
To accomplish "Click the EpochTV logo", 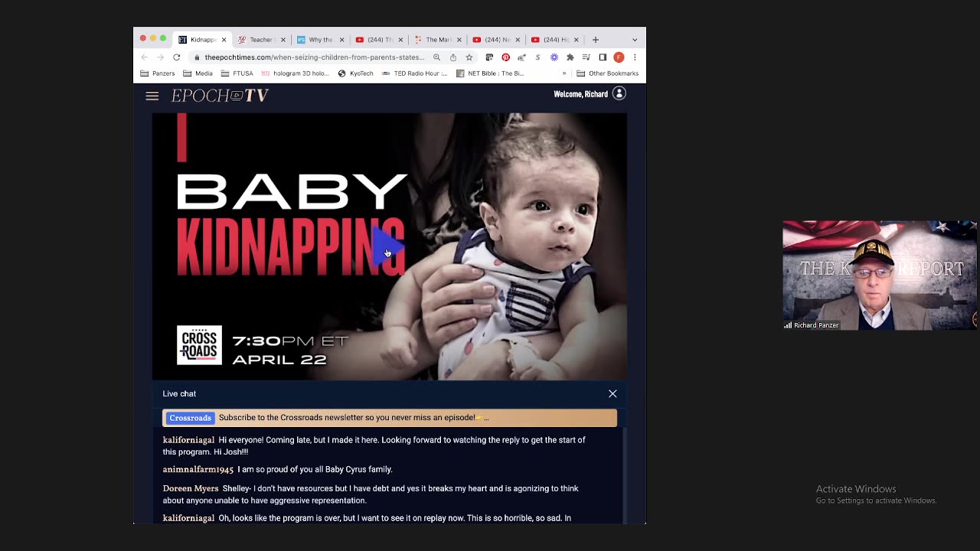I will tap(220, 96).
